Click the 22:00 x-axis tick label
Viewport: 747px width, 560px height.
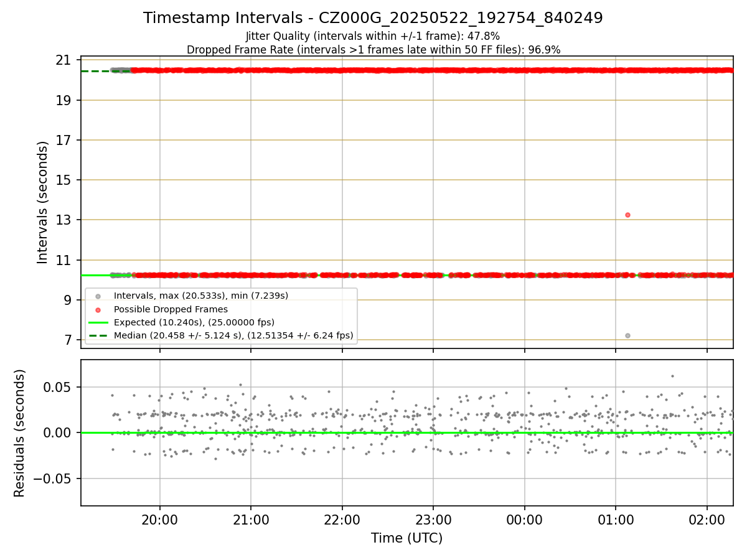click(342, 520)
